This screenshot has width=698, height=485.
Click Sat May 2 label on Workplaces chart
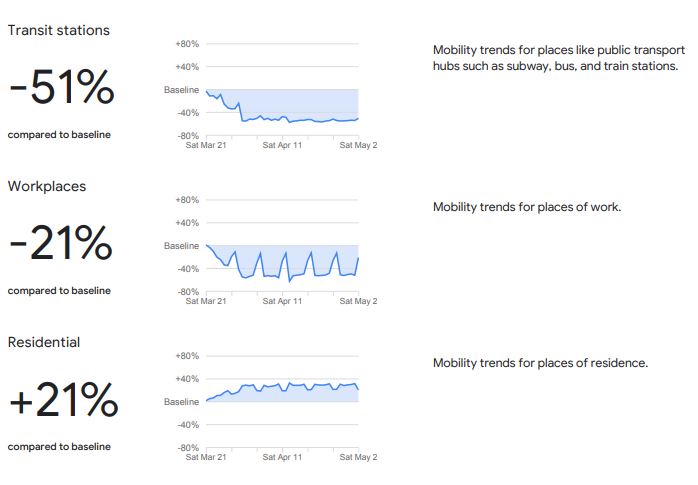[x=358, y=301]
